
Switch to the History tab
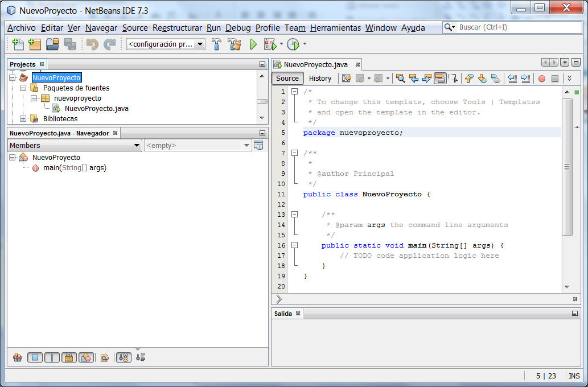pos(320,78)
